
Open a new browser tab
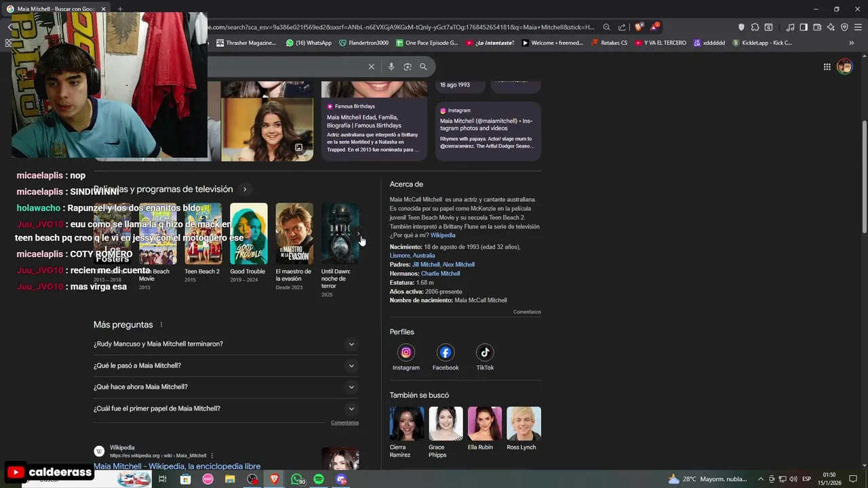(120, 9)
